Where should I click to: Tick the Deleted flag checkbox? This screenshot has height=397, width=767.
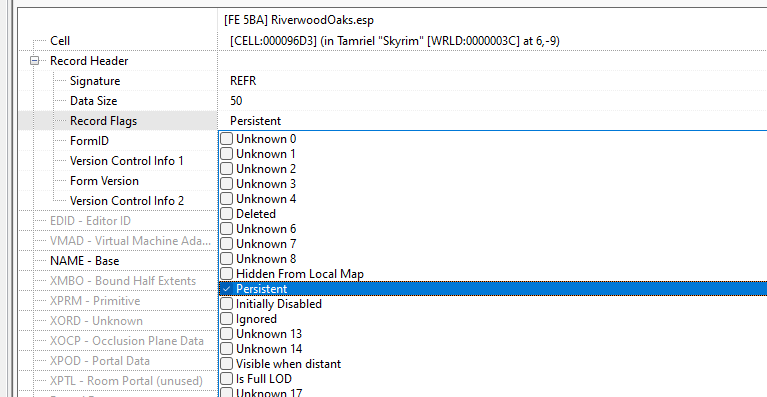[226, 214]
